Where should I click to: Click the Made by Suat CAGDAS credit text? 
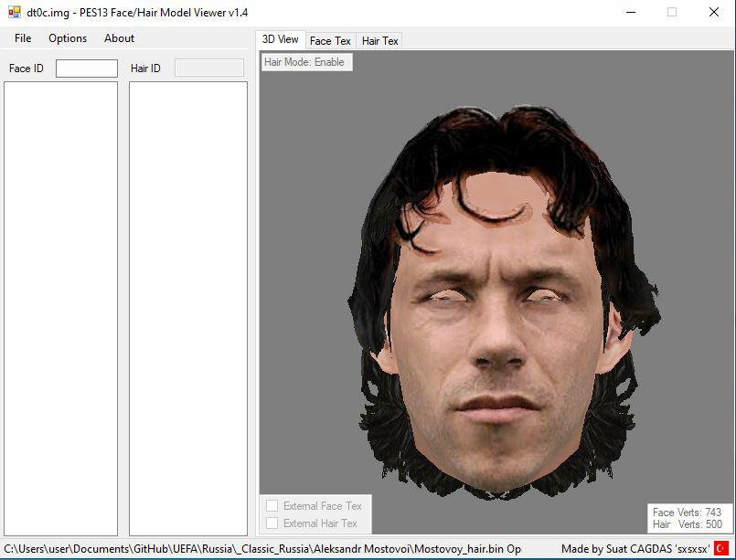coord(635,549)
